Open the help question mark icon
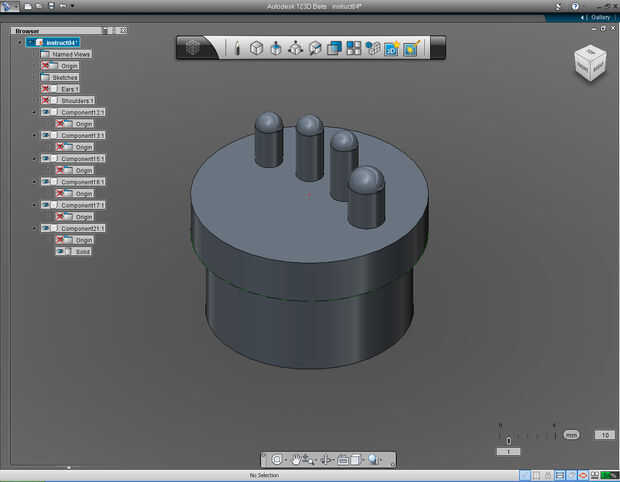620x482 pixels. [575, 6]
